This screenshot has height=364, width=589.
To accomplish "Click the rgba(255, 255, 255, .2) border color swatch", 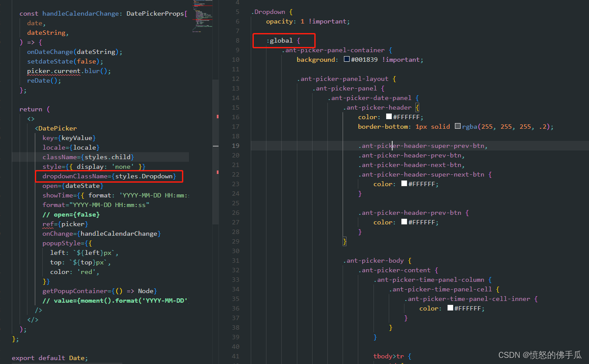I will tap(458, 127).
